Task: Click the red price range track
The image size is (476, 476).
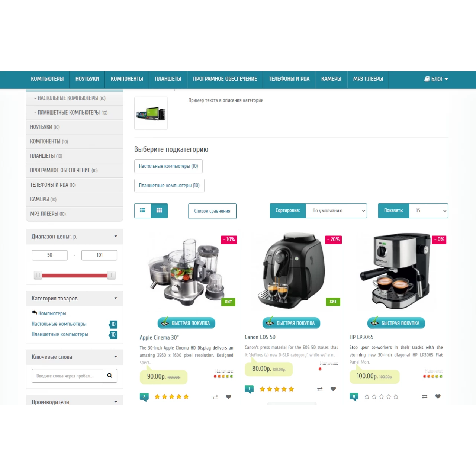Action: [74, 276]
